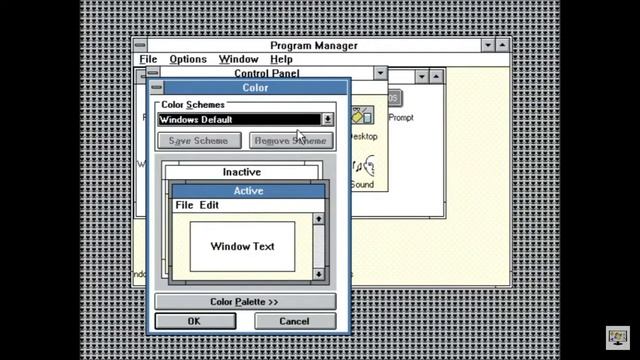Minimize the Program Manager window

[x=488, y=45]
